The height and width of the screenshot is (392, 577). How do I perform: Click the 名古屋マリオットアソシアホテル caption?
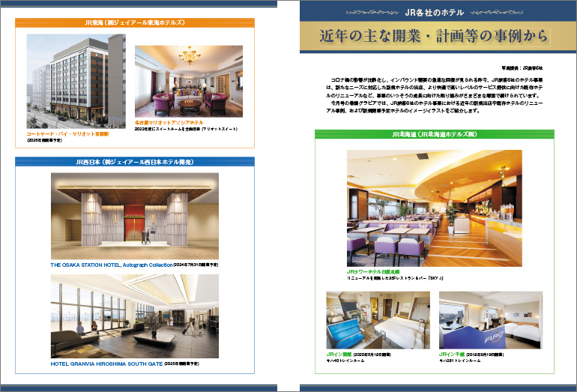[x=169, y=122]
